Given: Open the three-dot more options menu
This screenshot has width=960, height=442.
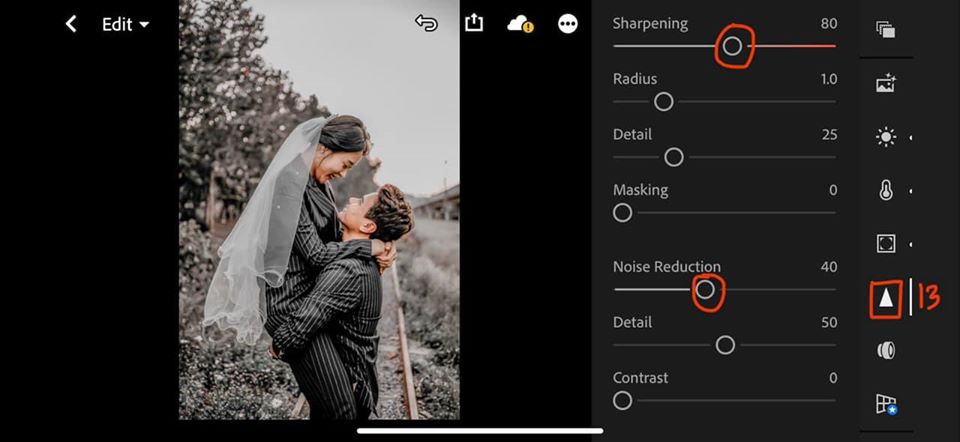Looking at the screenshot, I should (x=568, y=24).
